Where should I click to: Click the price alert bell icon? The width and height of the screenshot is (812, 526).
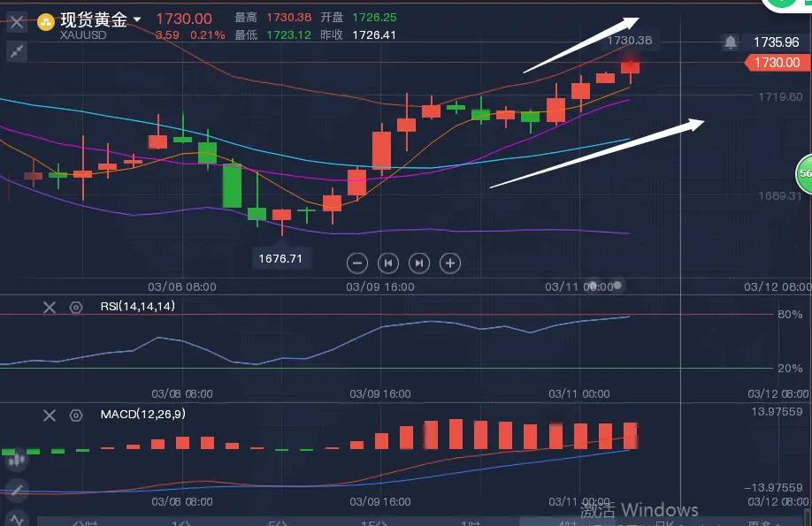(x=730, y=42)
